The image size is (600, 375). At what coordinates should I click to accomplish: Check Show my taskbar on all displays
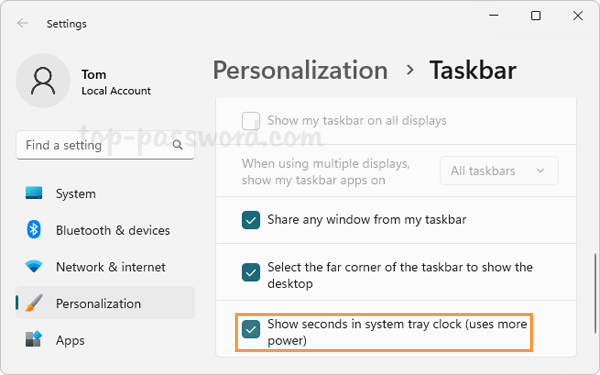tap(251, 121)
